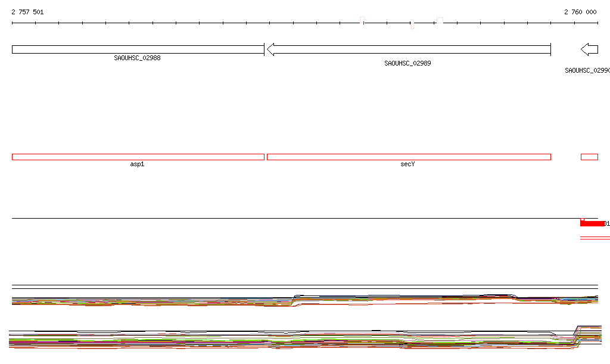Click the last pink marker on ruler
The image size is (610, 364).
[x=440, y=20]
